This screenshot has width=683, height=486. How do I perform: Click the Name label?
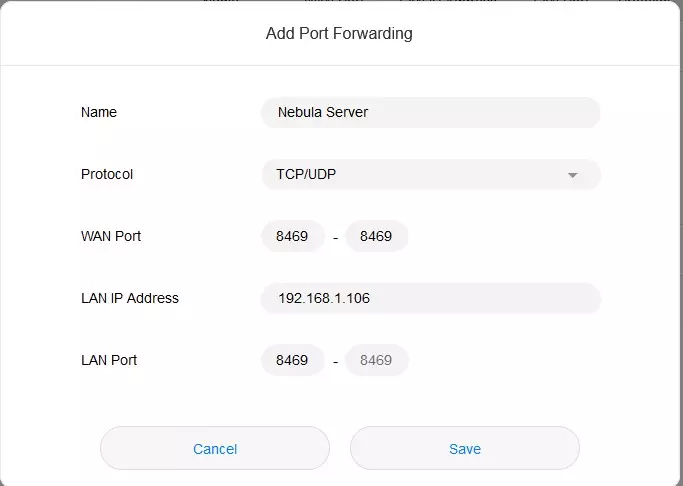[99, 113]
